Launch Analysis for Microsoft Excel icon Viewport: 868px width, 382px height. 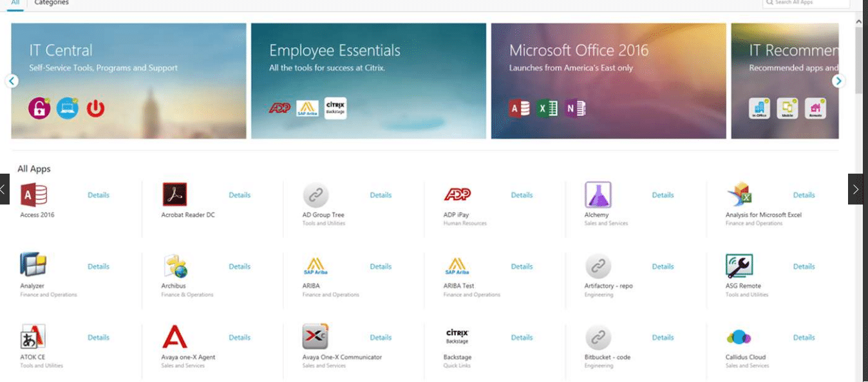pos(739,194)
